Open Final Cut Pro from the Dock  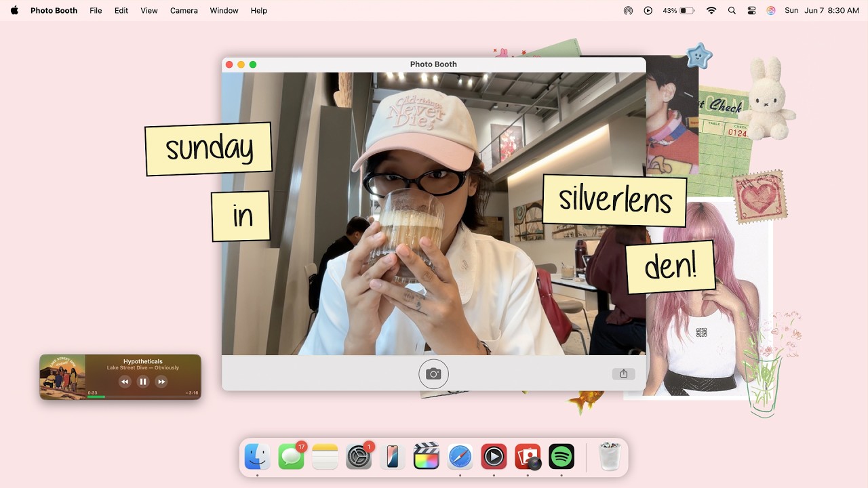click(427, 457)
